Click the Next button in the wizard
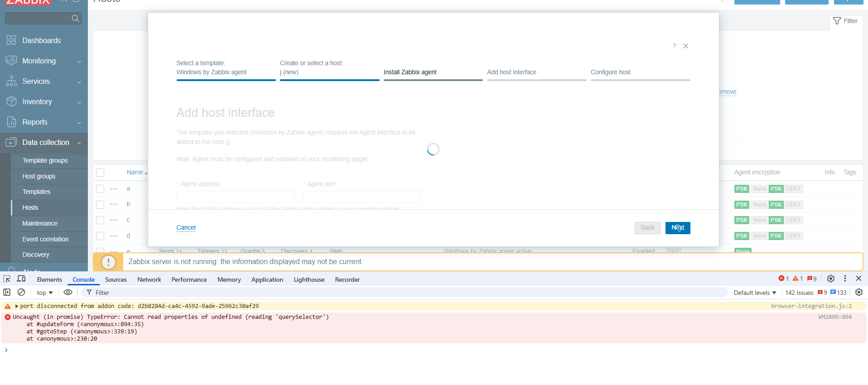The height and width of the screenshot is (385, 868). (x=678, y=228)
